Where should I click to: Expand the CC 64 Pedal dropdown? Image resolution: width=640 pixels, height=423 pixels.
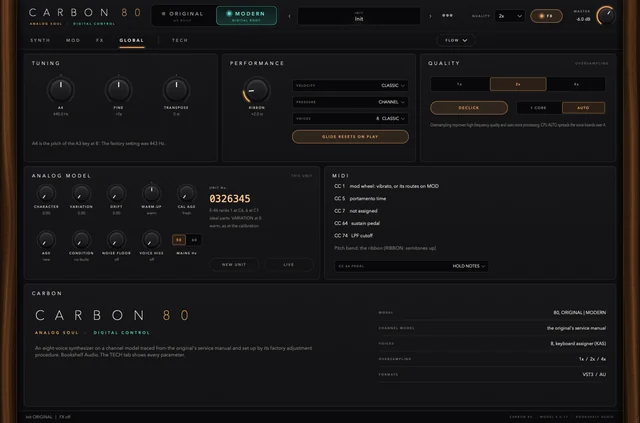pyautogui.click(x=411, y=266)
